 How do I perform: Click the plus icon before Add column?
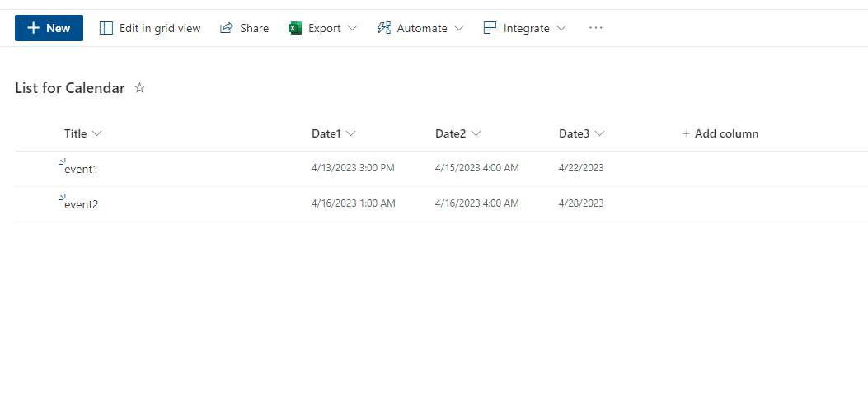point(686,133)
